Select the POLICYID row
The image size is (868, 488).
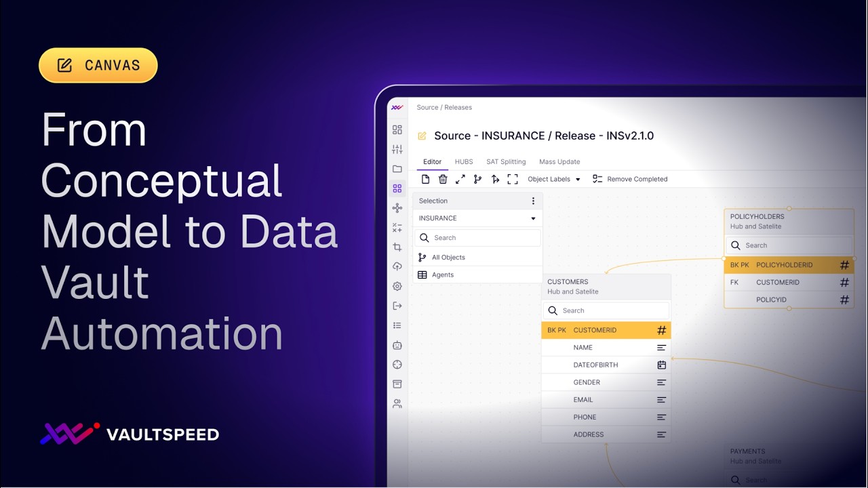pos(789,300)
